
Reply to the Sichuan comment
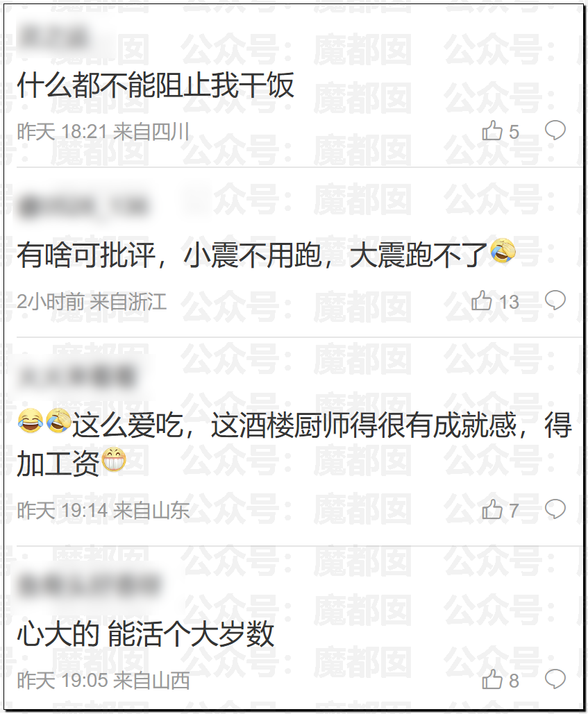click(555, 130)
